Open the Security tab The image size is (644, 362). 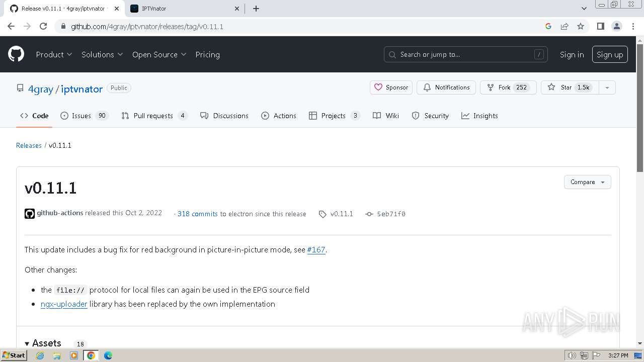pos(430,116)
